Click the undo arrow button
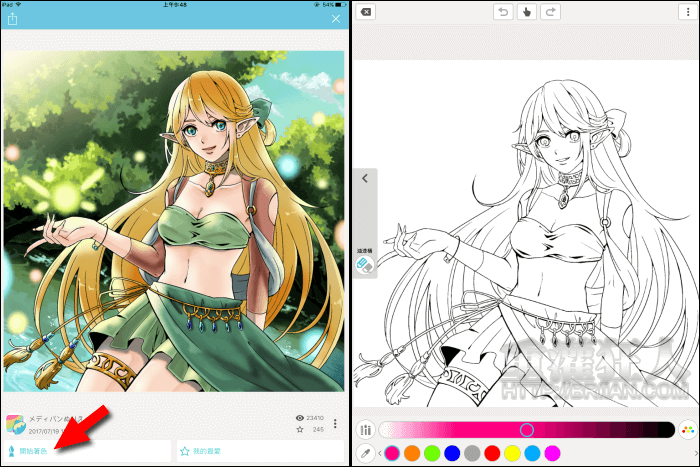700x467 pixels. point(502,12)
